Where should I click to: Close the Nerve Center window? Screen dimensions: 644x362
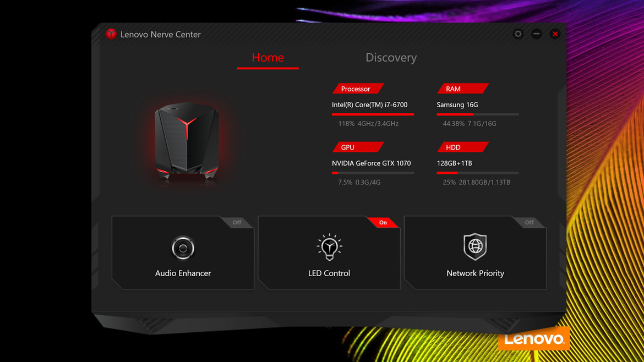pos(555,34)
